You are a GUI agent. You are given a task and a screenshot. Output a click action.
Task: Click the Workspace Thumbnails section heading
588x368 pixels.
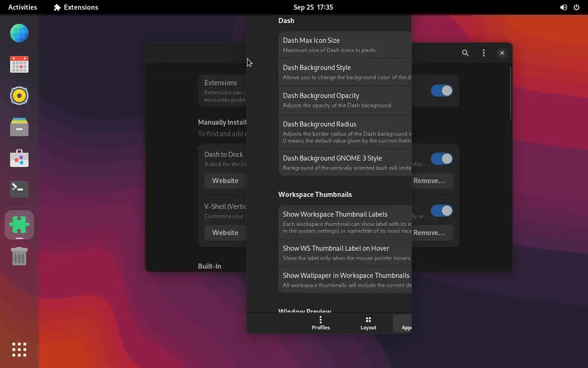coord(315,195)
